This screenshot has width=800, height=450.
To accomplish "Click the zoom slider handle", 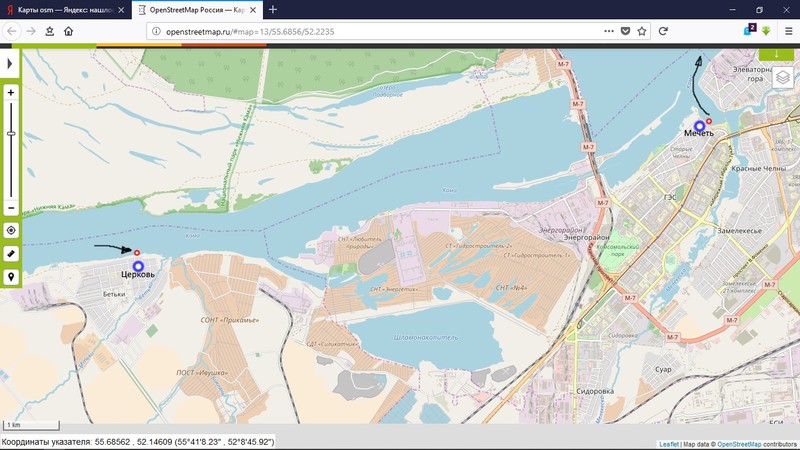I will pyautogui.click(x=10, y=133).
